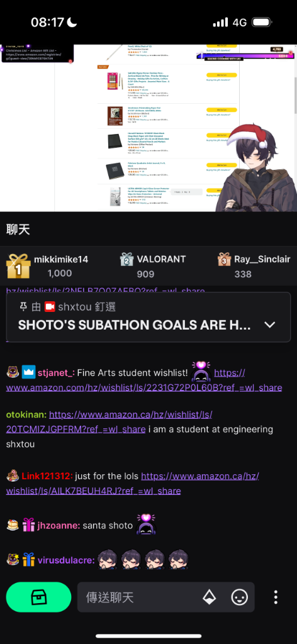
Task: Open the emote picker smiley icon
Action: coord(240,597)
